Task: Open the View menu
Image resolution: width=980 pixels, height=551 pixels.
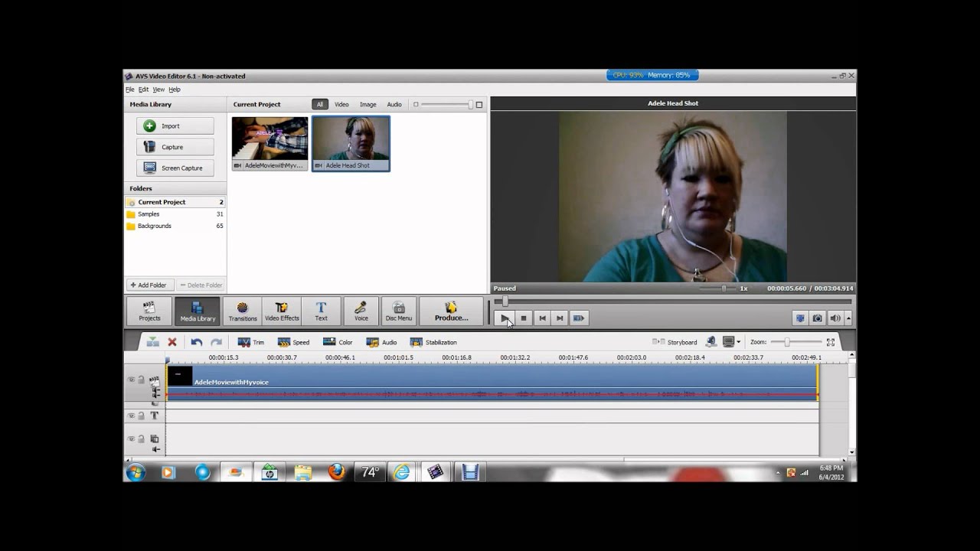Action: 158,90
